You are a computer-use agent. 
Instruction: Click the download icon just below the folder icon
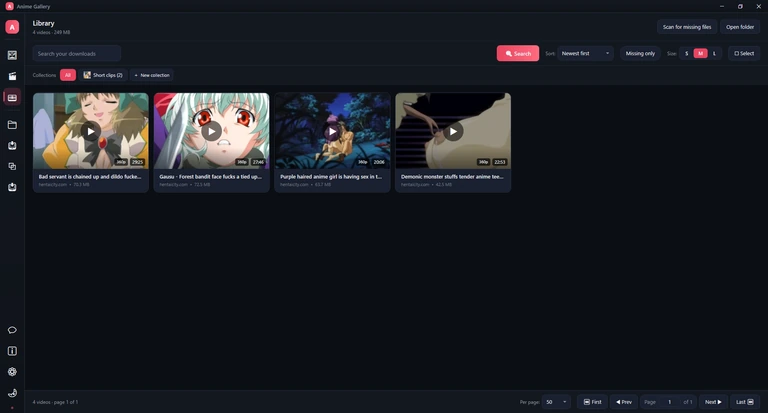12,146
